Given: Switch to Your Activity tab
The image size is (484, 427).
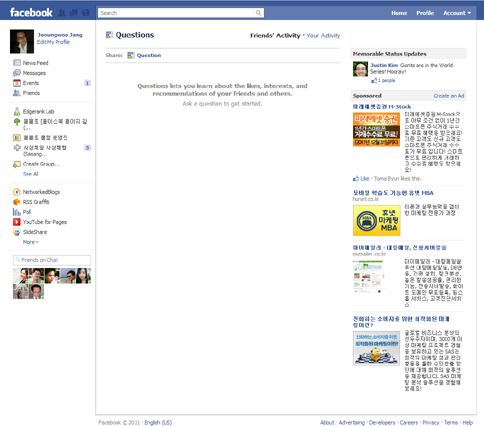Looking at the screenshot, I should (323, 36).
